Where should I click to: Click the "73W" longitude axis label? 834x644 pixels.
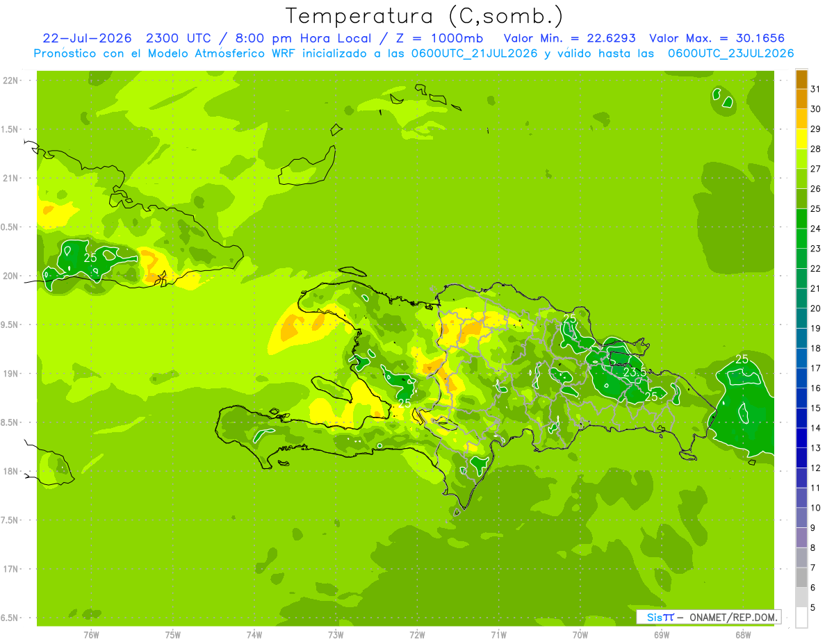click(x=336, y=634)
